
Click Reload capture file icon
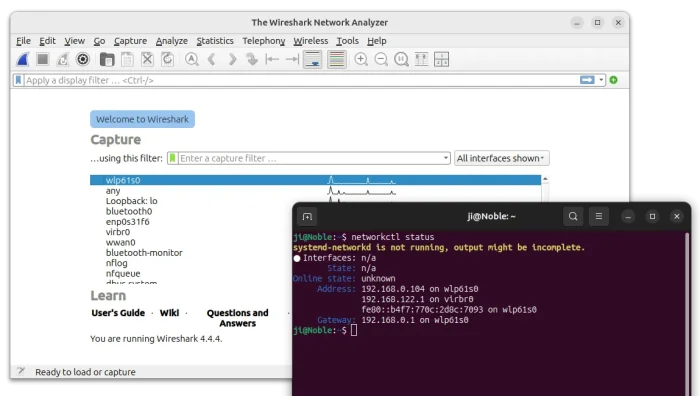[x=167, y=59]
